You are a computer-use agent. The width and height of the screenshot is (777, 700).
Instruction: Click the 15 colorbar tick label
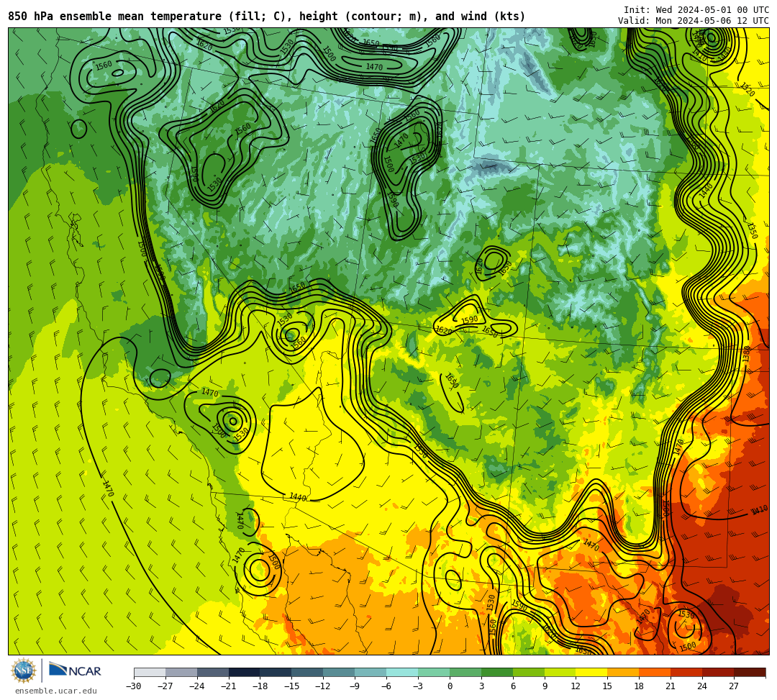click(x=607, y=686)
